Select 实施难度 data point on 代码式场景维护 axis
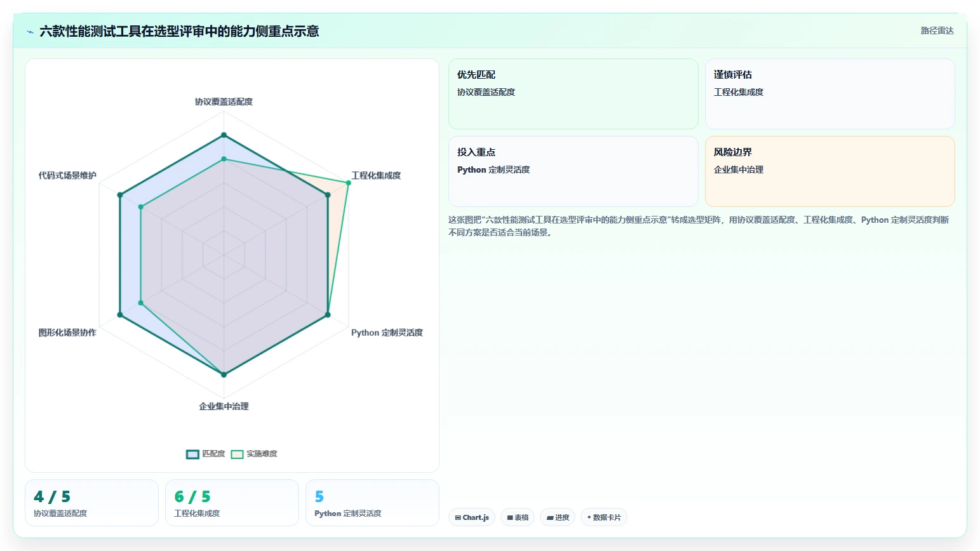980x551 pixels. [140, 207]
